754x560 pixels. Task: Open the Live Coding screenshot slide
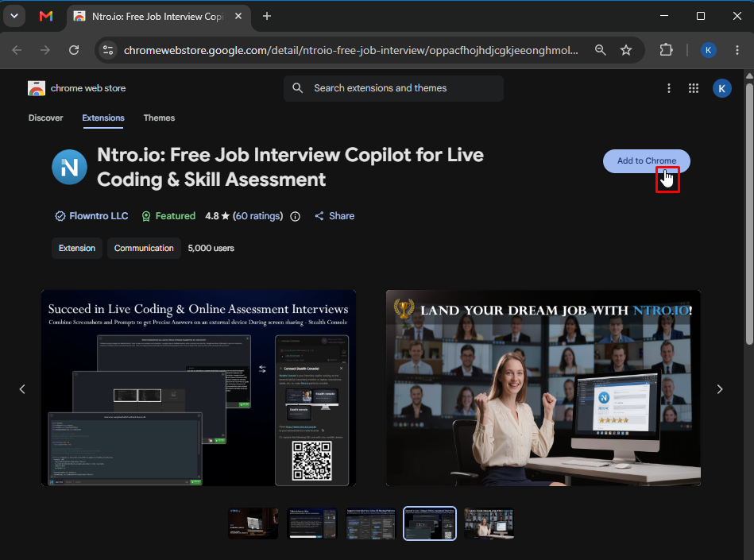click(199, 388)
